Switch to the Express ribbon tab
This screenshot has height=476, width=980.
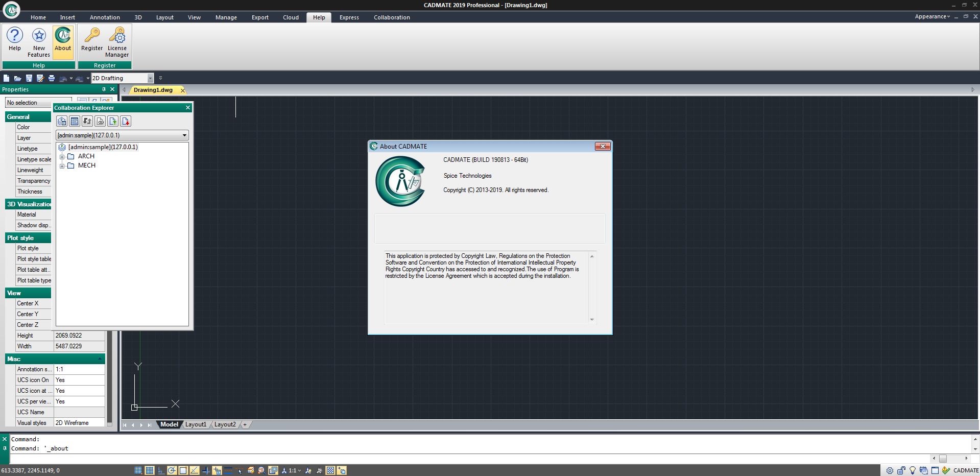349,17
